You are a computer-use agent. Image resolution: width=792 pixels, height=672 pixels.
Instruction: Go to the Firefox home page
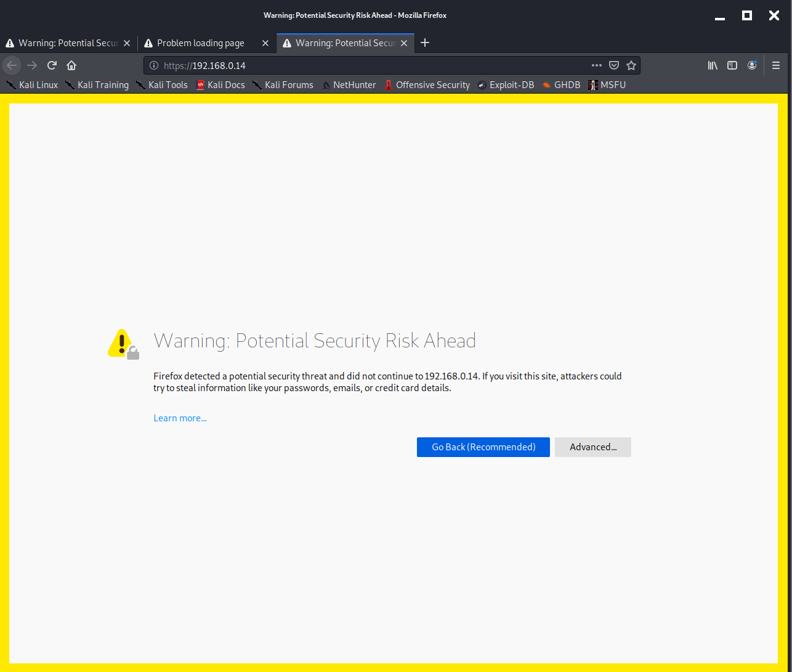tap(71, 65)
